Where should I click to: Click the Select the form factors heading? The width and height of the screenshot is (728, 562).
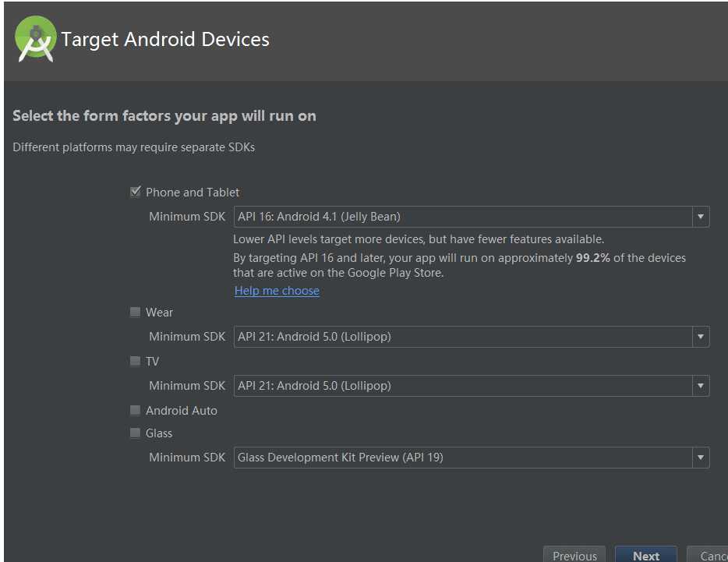pyautogui.click(x=164, y=116)
